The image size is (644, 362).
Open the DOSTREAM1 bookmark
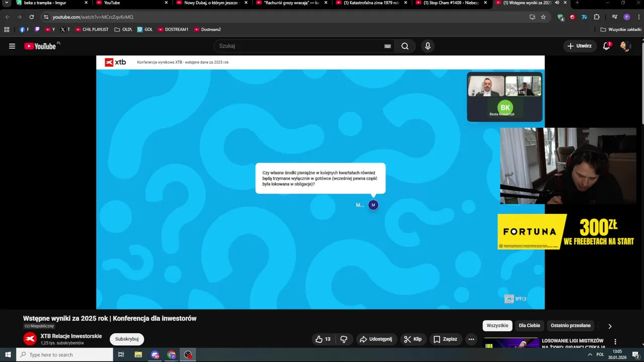coord(173,30)
